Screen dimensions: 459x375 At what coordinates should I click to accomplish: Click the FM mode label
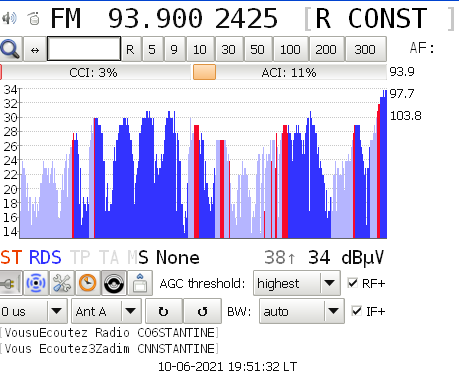click(x=66, y=18)
